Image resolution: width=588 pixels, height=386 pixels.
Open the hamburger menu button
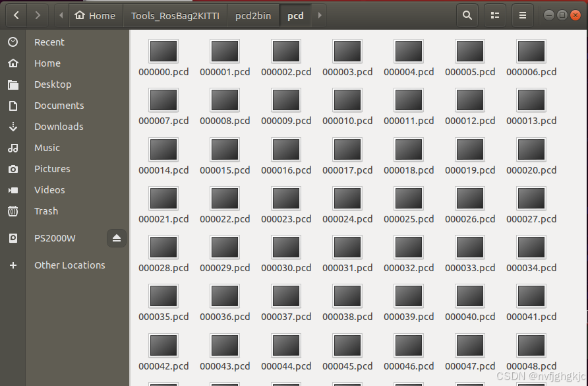pos(523,15)
